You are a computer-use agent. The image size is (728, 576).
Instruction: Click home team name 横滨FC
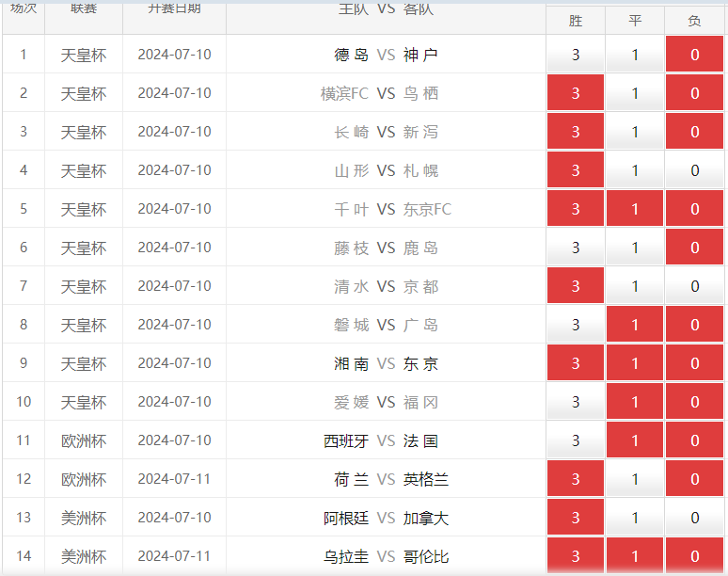point(344,94)
